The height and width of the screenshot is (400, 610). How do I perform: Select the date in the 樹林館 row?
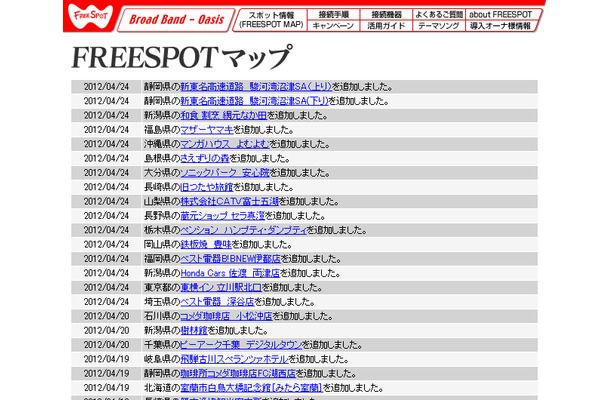106,331
